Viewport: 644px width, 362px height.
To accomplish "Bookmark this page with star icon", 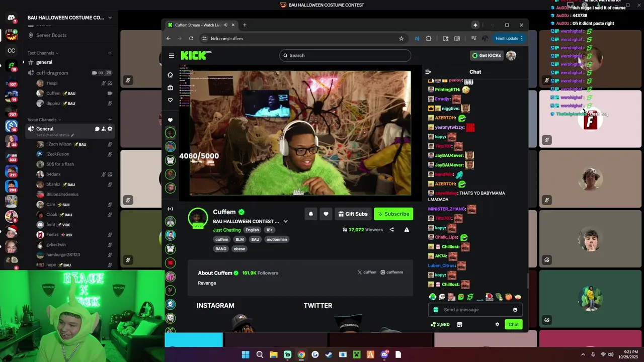I will tap(401, 38).
